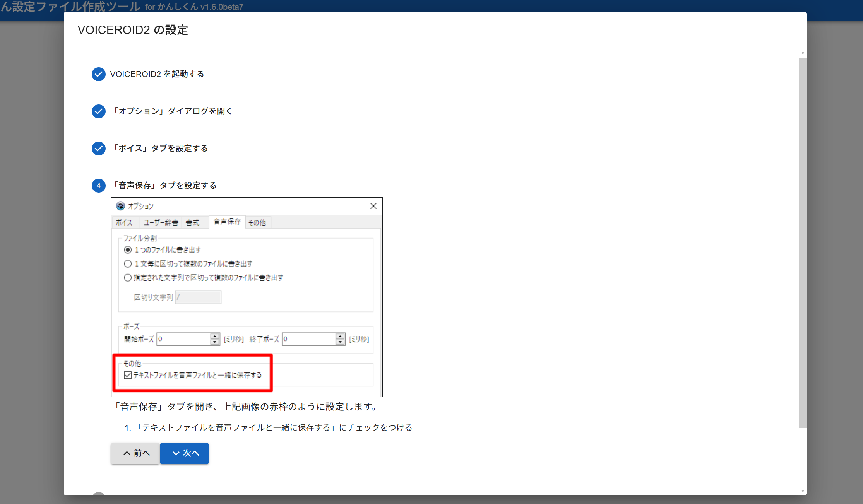Click the check icon for 「オプション」ダイアログを開く
The width and height of the screenshot is (863, 504).
tap(98, 111)
